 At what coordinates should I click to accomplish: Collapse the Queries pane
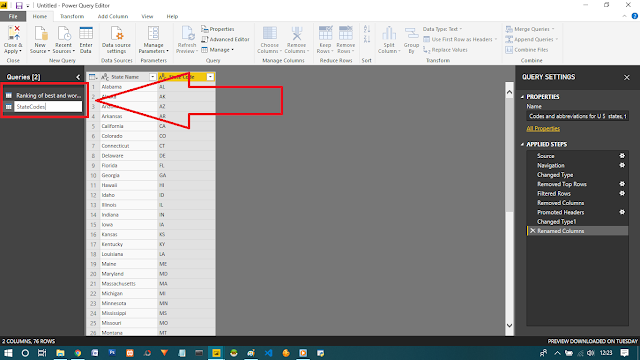point(78,77)
